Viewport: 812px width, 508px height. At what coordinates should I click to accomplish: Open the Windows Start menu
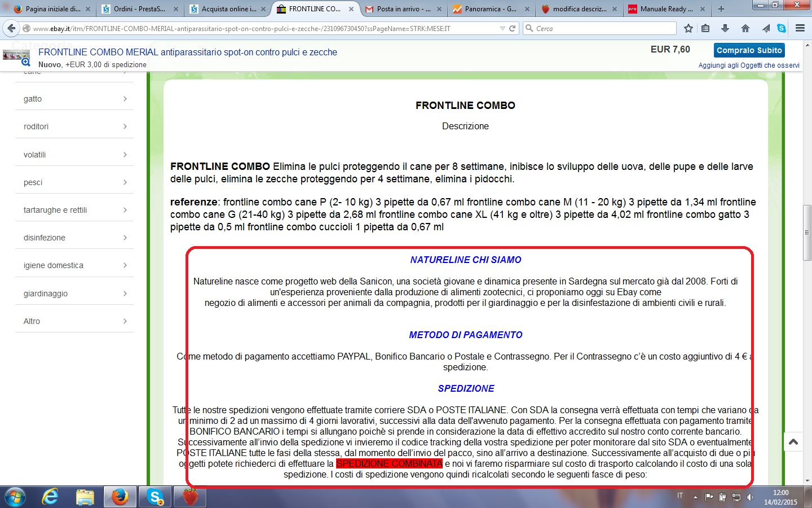coord(15,497)
